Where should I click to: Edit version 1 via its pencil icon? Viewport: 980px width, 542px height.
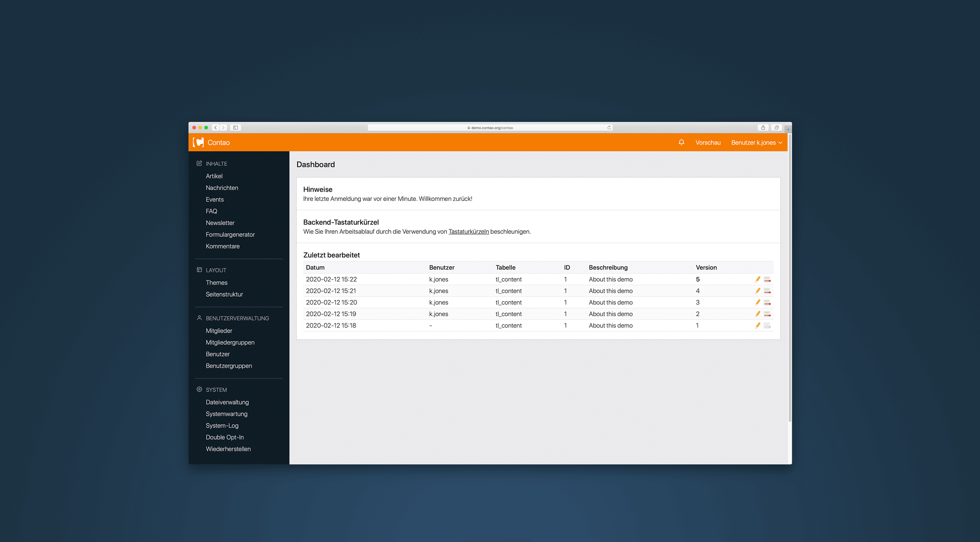pyautogui.click(x=758, y=325)
